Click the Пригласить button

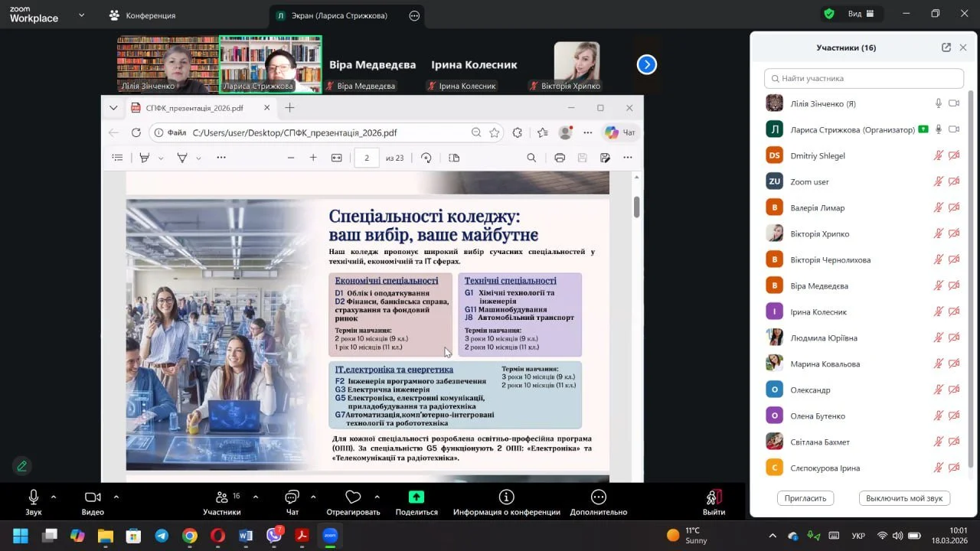[x=805, y=498]
